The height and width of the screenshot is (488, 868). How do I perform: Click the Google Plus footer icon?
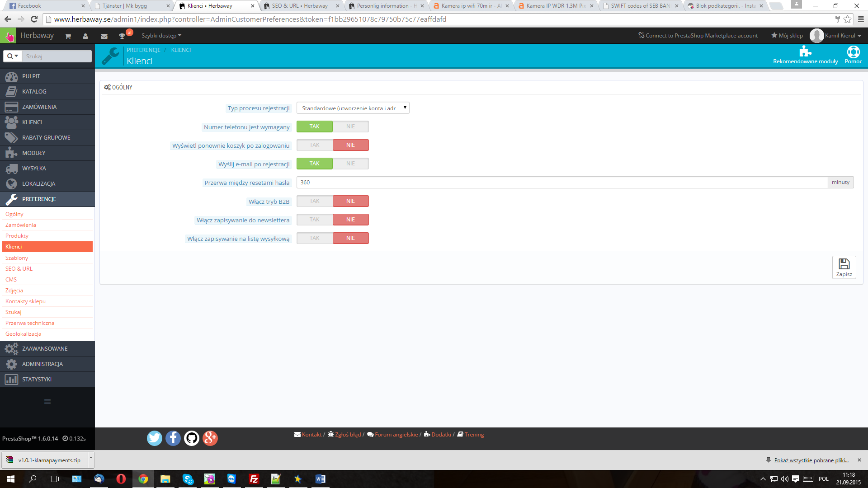pyautogui.click(x=210, y=438)
